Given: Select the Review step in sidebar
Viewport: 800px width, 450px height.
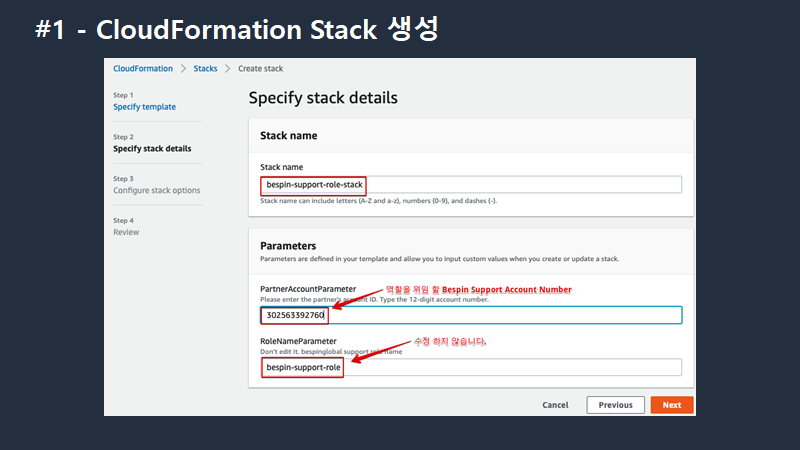Looking at the screenshot, I should [126, 232].
